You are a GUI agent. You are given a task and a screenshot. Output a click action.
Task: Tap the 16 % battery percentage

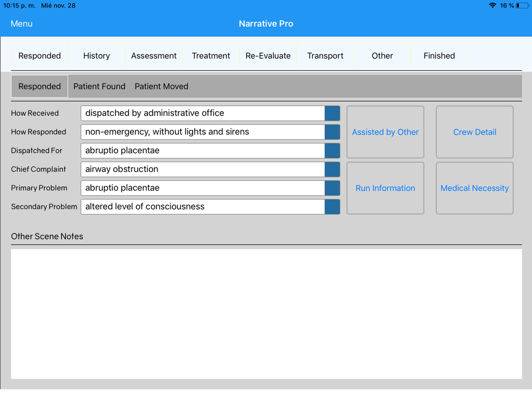click(x=506, y=5)
